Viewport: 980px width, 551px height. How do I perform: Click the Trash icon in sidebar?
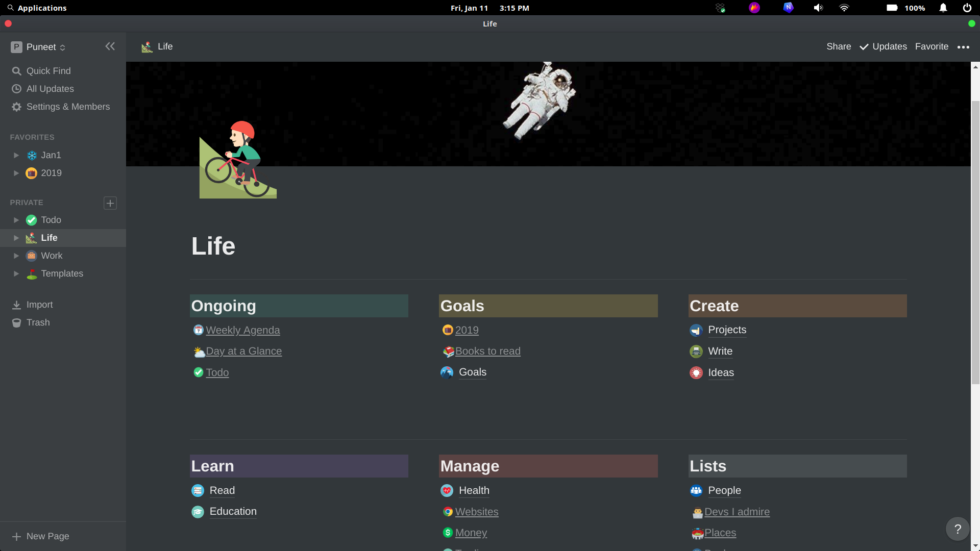[17, 322]
